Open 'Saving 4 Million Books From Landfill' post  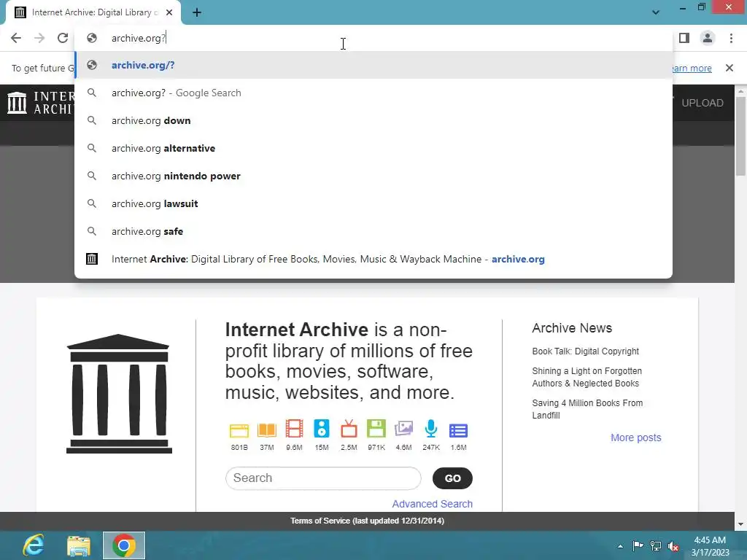click(x=587, y=409)
